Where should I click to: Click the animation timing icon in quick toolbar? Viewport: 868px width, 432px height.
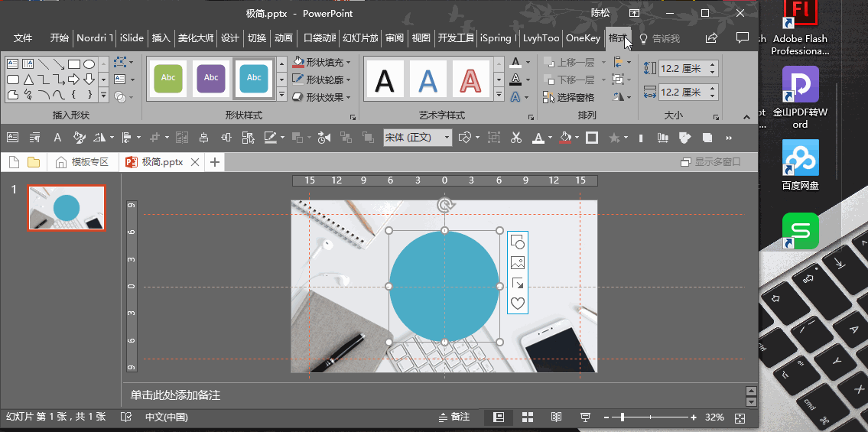pyautogui.click(x=324, y=138)
